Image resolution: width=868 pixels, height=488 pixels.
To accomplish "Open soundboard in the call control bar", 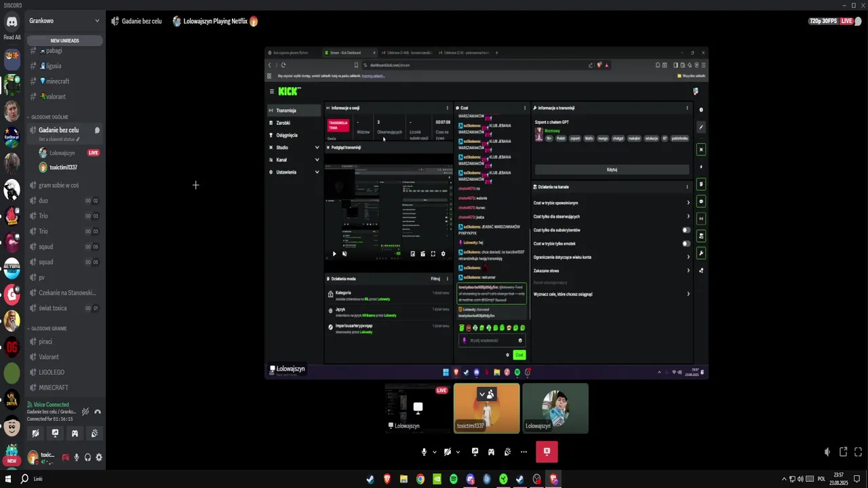I will [x=507, y=451].
